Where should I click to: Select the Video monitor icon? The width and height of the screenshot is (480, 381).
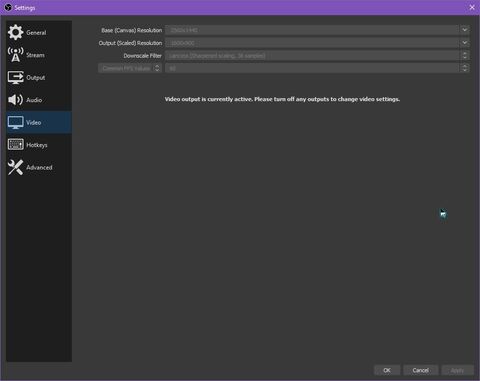[15, 122]
